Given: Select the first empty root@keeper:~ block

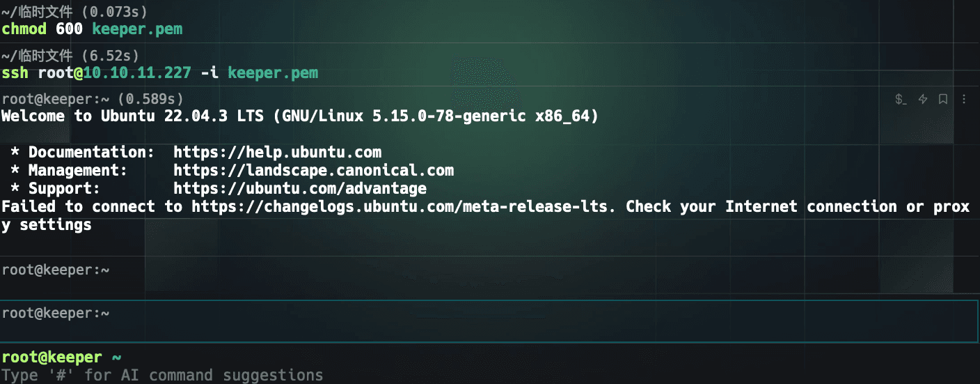Looking at the screenshot, I should [x=490, y=277].
